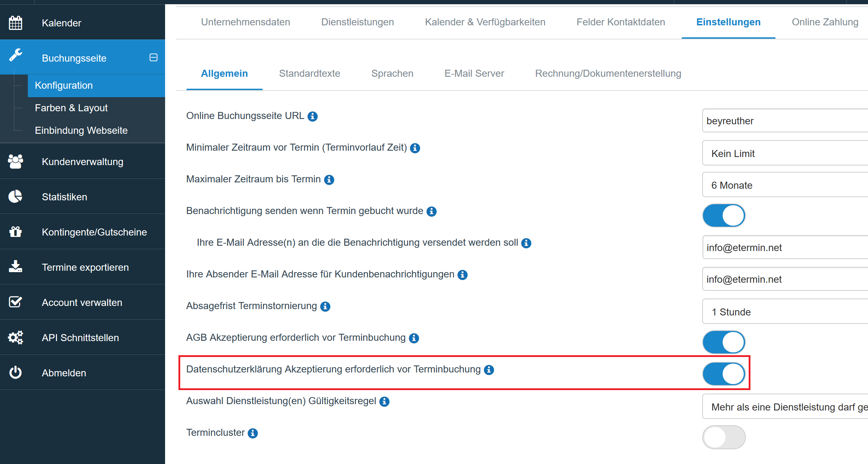Image resolution: width=868 pixels, height=464 pixels.
Task: Go to Account verwalten in the sidebar
Action: [x=82, y=302]
